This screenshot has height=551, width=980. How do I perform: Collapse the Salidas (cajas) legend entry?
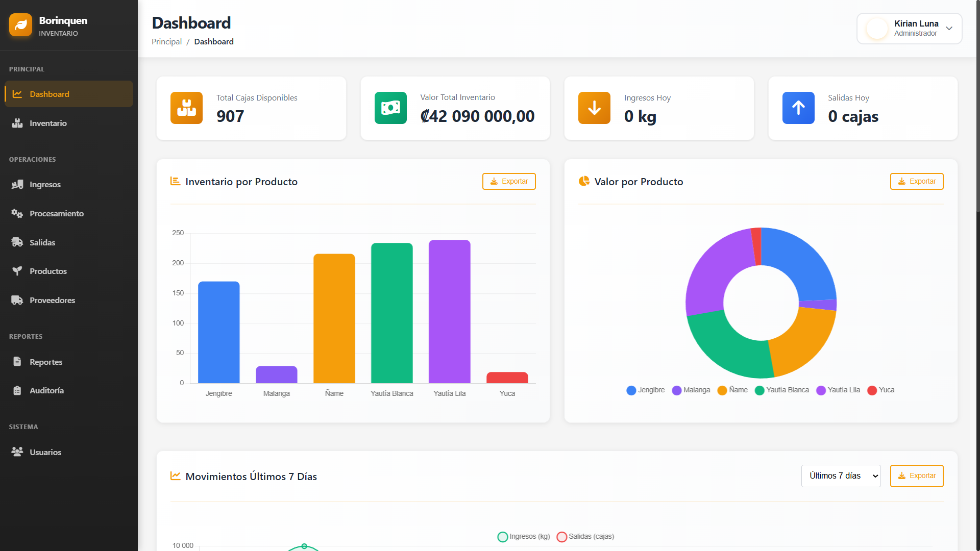(585, 536)
